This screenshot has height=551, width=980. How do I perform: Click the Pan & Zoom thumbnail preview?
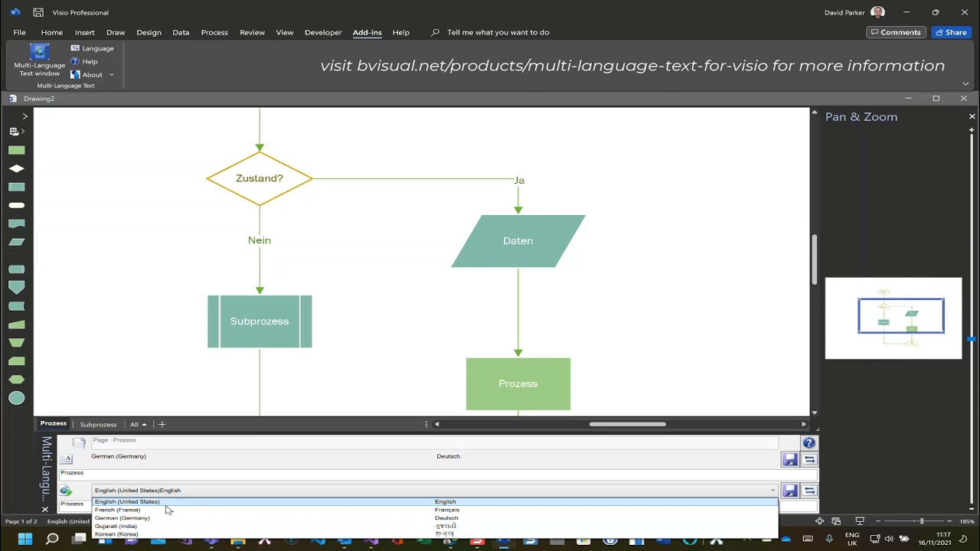pyautogui.click(x=893, y=318)
